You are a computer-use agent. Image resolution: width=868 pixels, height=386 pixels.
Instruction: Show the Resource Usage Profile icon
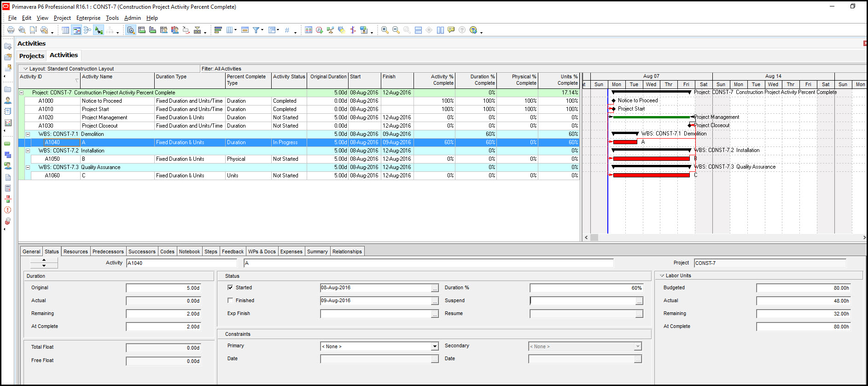click(x=175, y=30)
